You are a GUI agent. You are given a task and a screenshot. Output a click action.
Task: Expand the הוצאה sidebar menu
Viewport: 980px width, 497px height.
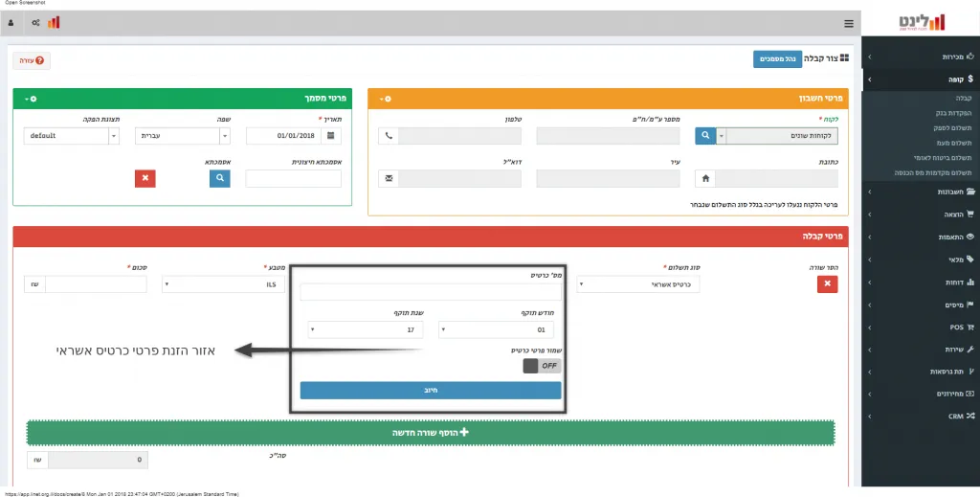coord(921,214)
